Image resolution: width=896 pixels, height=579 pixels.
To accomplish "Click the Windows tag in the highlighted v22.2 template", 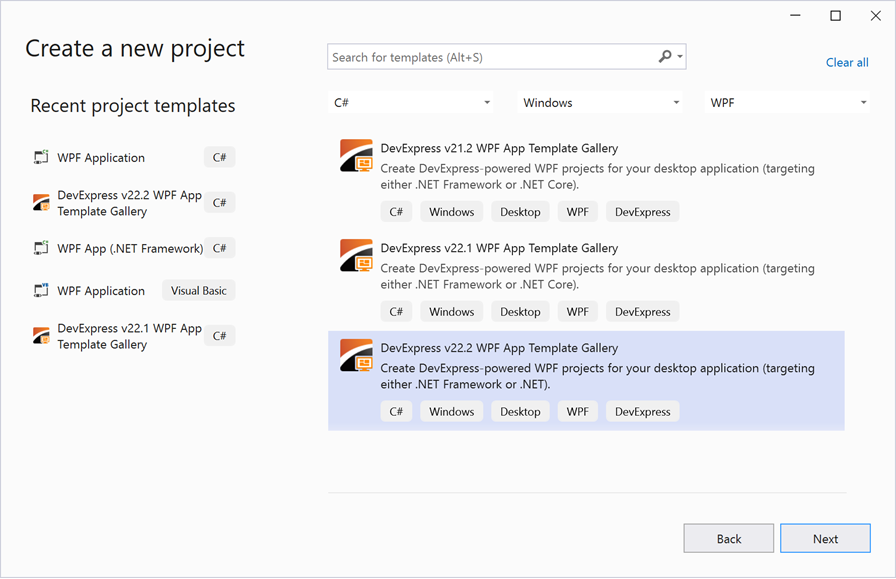I will click(x=451, y=412).
